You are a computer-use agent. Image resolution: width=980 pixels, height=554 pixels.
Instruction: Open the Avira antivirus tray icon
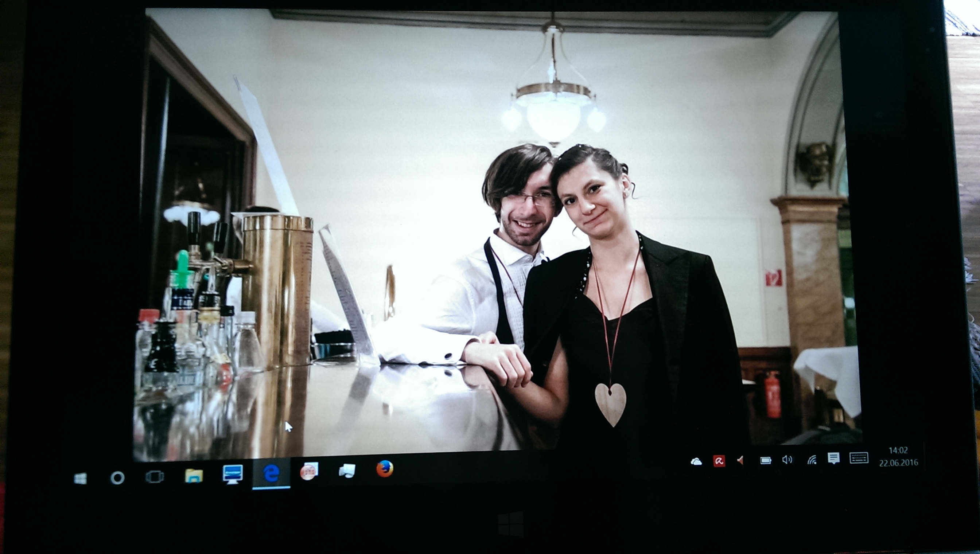[x=719, y=461]
